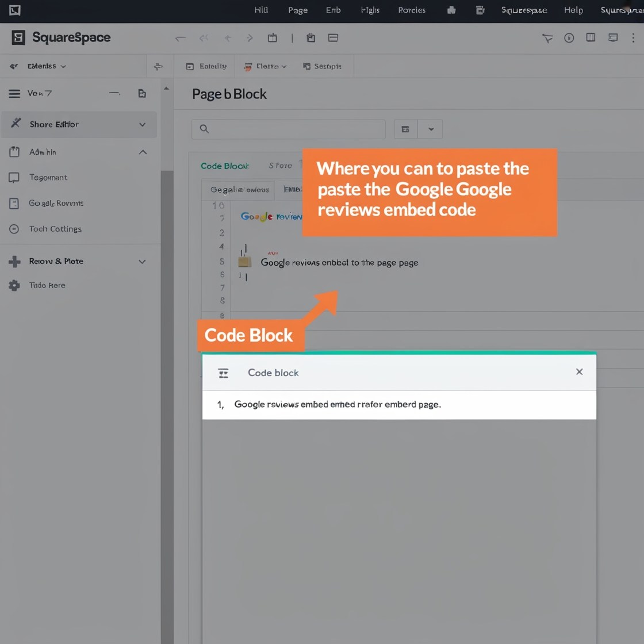Click the Squarespace logo icon in header

[x=18, y=37]
